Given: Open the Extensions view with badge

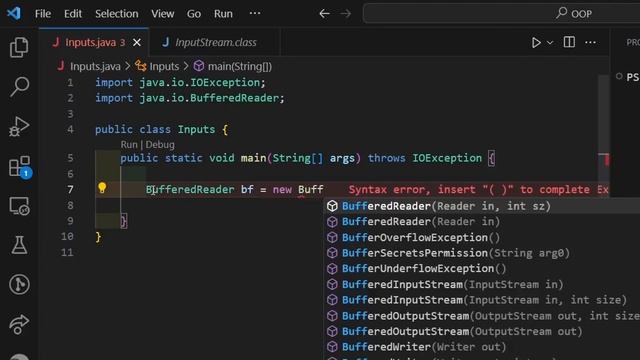Looking at the screenshot, I should 20,167.
